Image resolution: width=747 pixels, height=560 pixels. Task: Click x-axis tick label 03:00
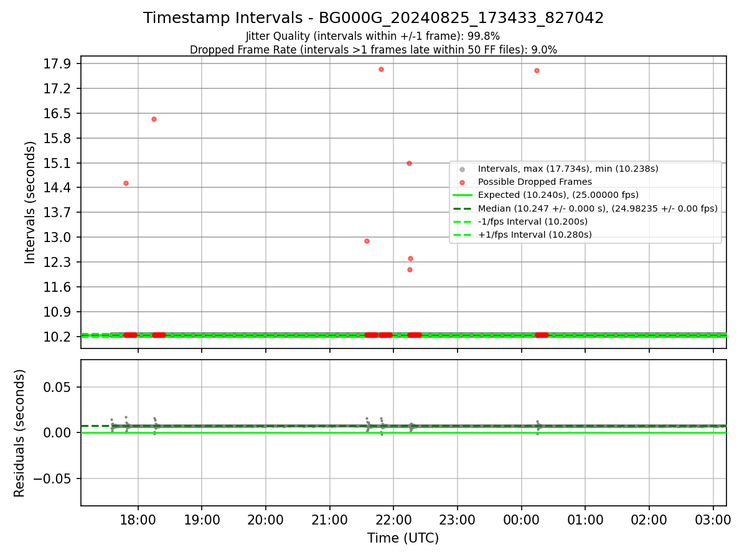pos(713,520)
